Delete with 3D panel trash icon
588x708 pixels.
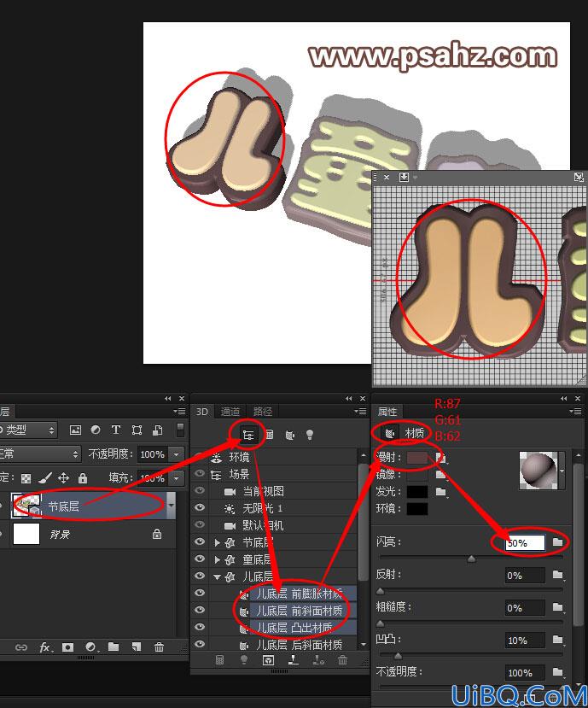[x=342, y=660]
